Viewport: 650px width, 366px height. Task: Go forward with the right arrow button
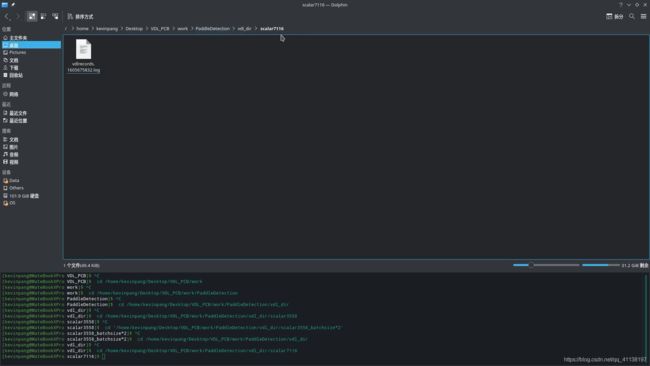[x=17, y=17]
